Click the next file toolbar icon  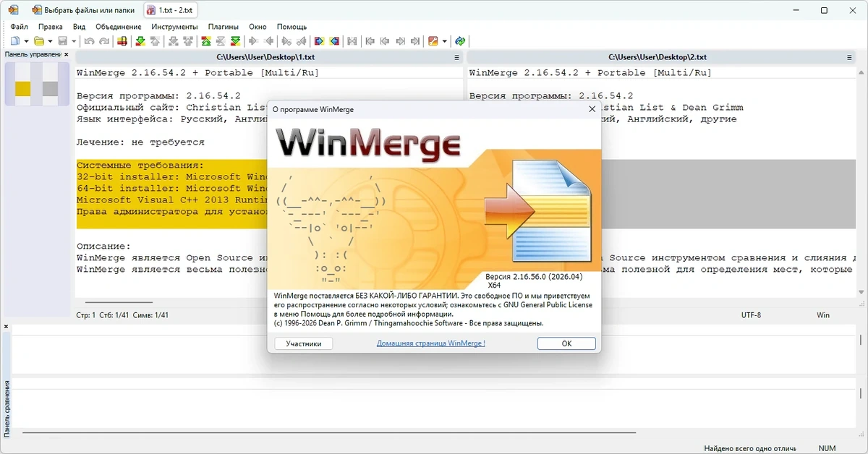click(401, 41)
